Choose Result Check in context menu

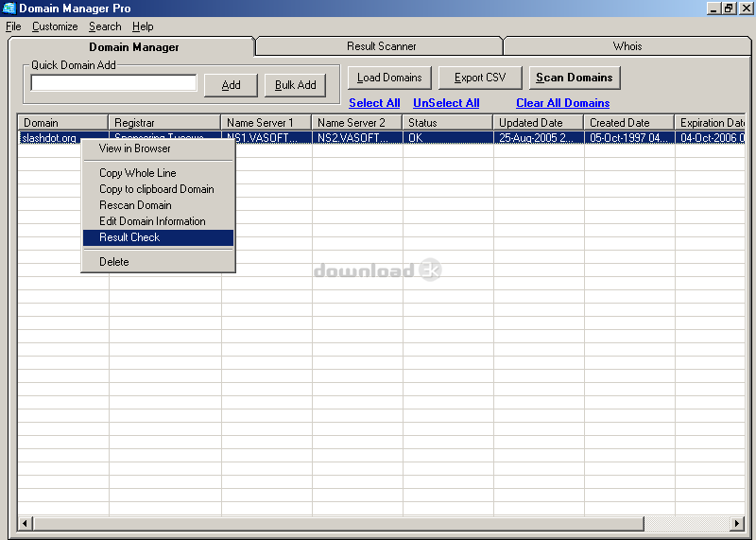coord(158,237)
